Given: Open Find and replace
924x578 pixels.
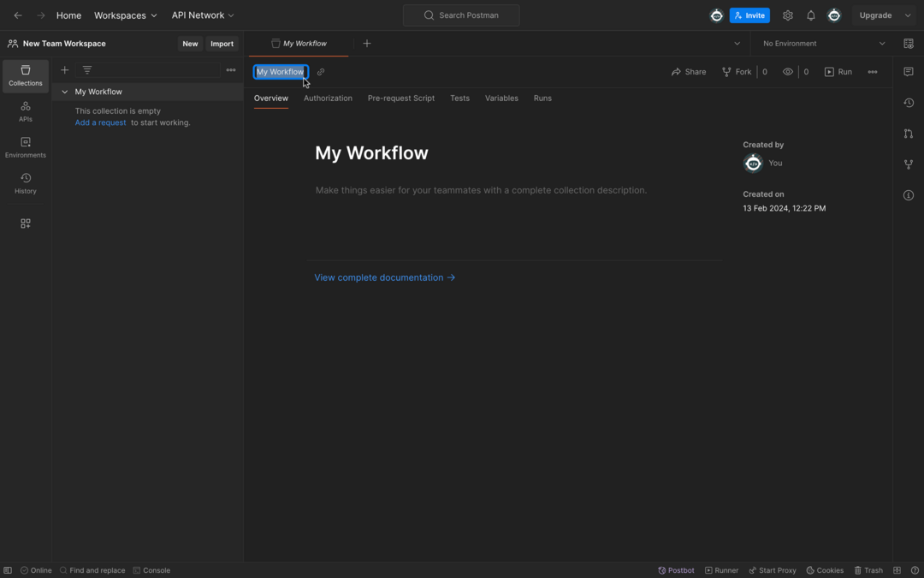Looking at the screenshot, I should 92,570.
